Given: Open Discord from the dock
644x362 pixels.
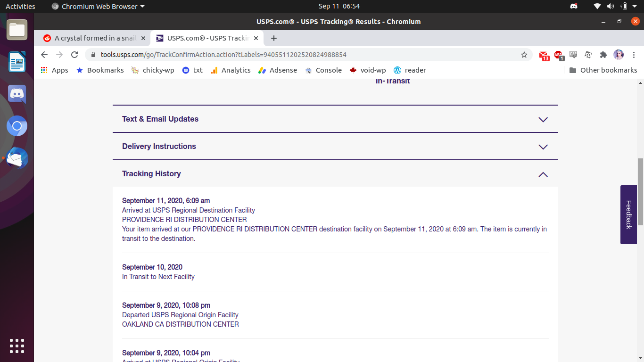Looking at the screenshot, I should pos(17,94).
